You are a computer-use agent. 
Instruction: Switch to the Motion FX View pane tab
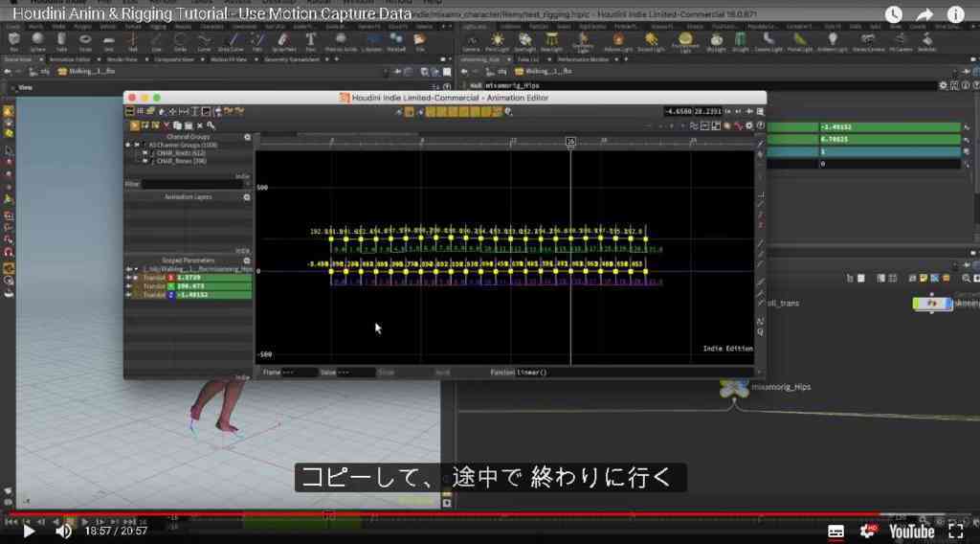tap(228, 59)
